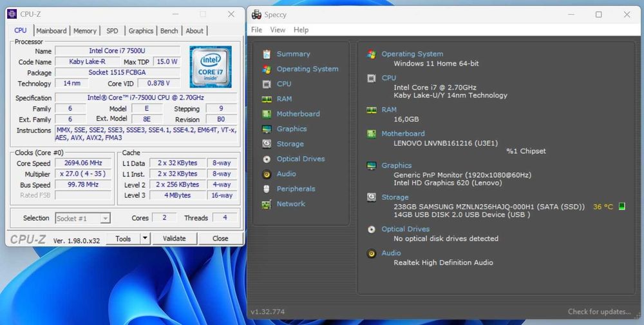Switch to the Mainboard tab in CPU-Z
The image size is (644, 325).
[52, 31]
